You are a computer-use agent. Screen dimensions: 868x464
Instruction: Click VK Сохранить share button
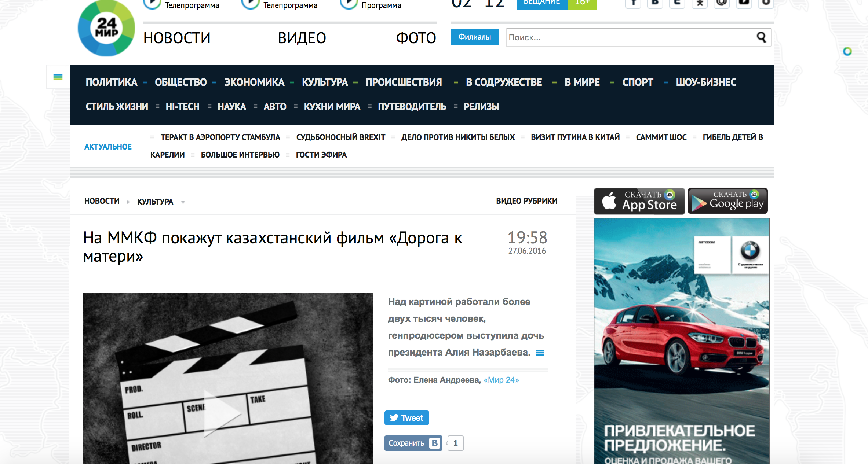click(413, 443)
